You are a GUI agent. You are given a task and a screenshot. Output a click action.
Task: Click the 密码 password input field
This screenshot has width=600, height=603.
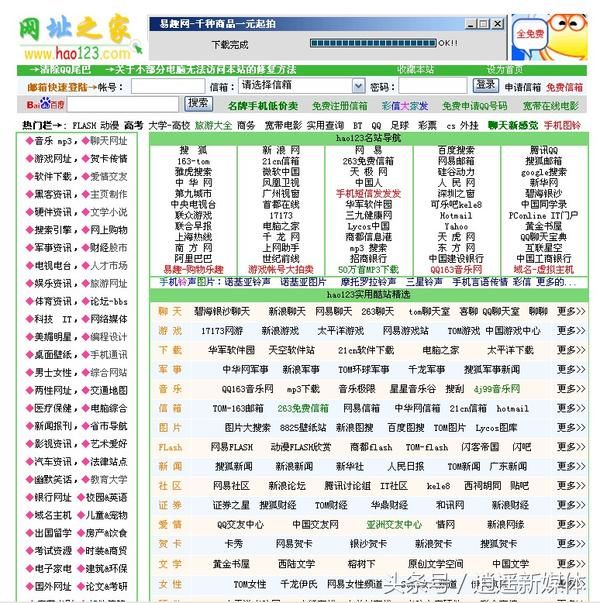pos(433,86)
